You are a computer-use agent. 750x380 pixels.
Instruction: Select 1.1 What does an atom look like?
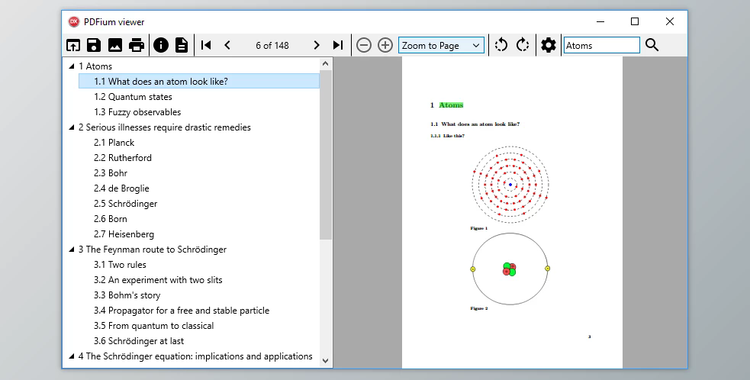pos(199,81)
